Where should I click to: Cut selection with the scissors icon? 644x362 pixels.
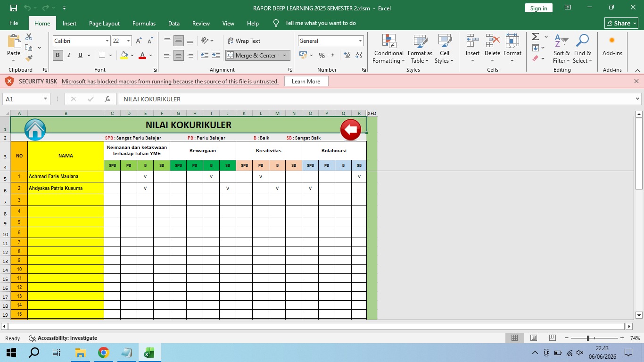click(29, 37)
